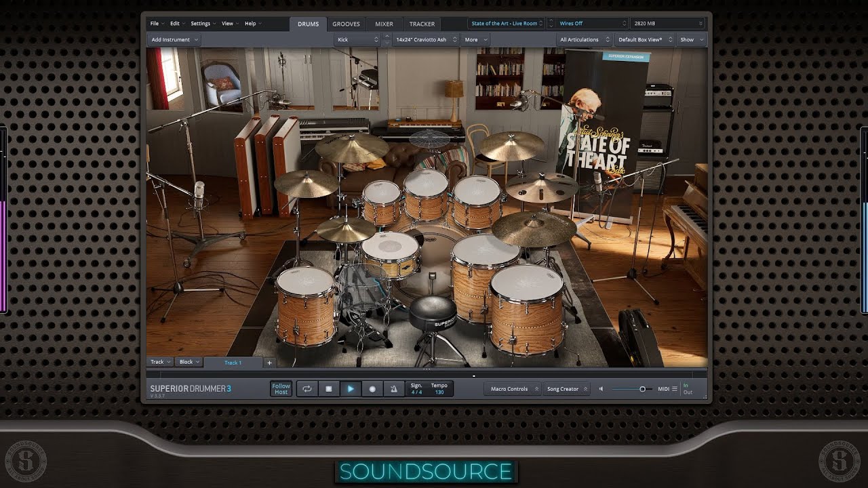Click the MIDI Out indicator
868x488 pixels.
688,392
